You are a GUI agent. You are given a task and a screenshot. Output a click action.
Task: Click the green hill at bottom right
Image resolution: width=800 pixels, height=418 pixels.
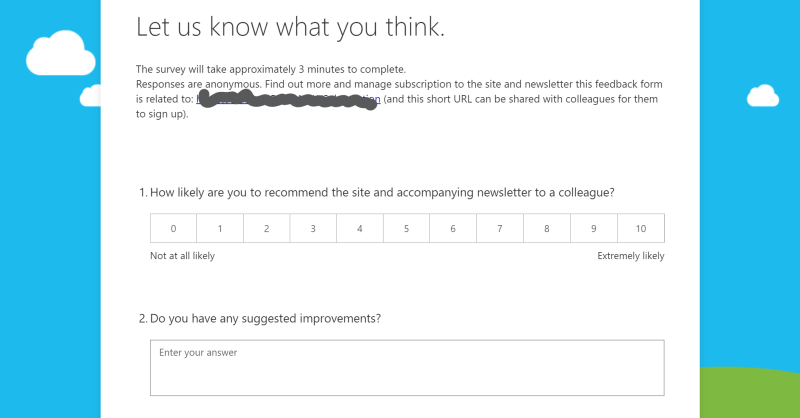[750, 395]
